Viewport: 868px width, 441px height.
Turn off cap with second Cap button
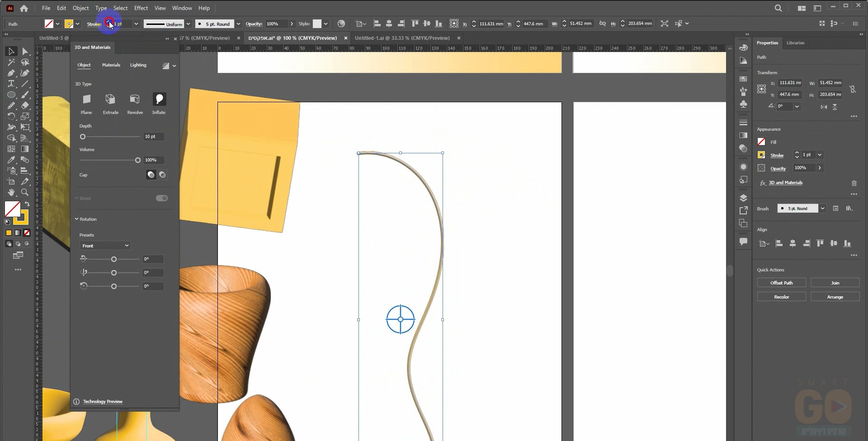(162, 175)
